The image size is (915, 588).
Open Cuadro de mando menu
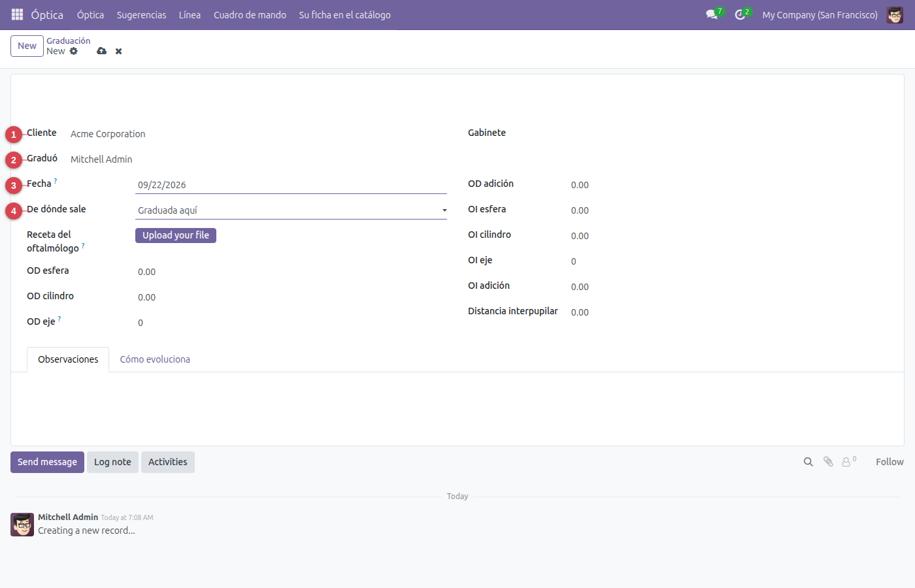[250, 14]
